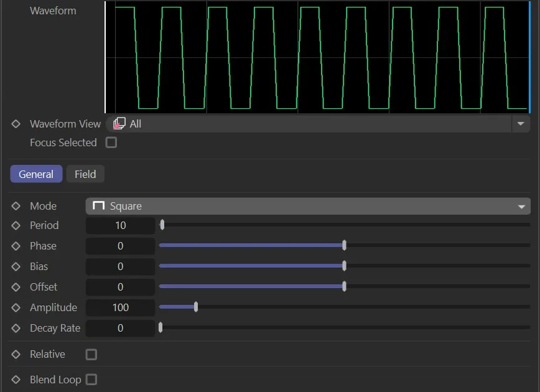
Task: Check the Relative checkbox
Action: pyautogui.click(x=91, y=354)
